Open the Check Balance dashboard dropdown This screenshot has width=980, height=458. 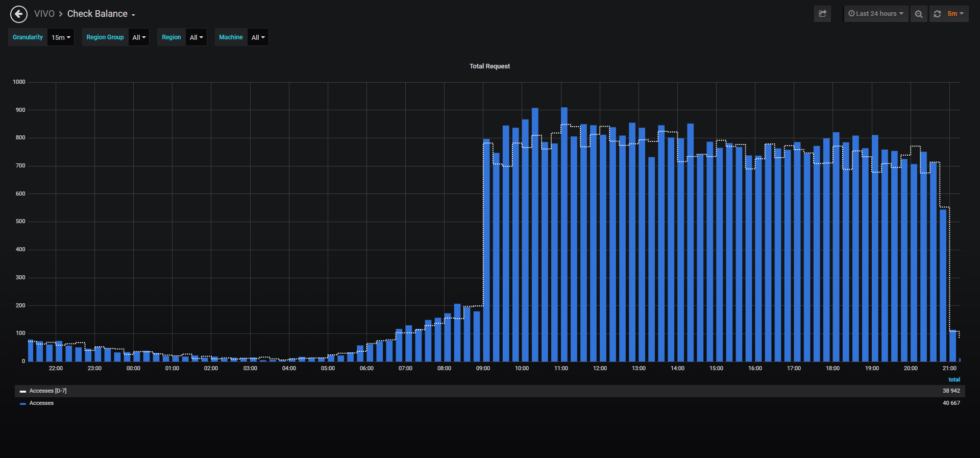pyautogui.click(x=101, y=14)
